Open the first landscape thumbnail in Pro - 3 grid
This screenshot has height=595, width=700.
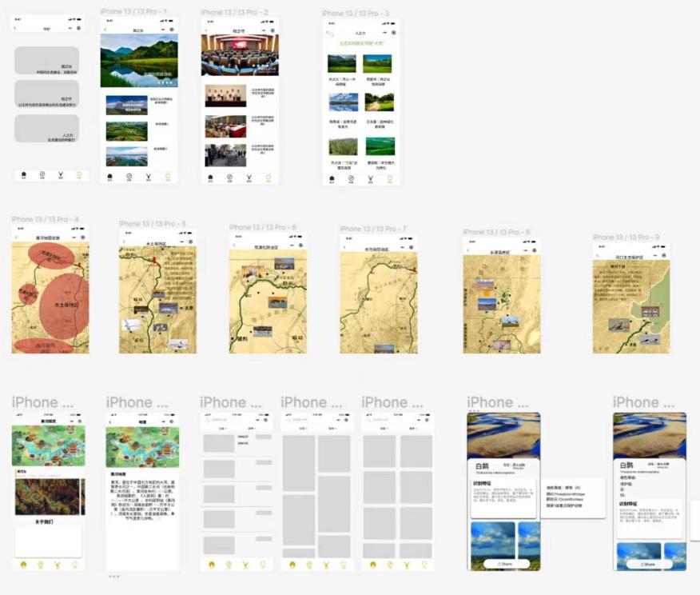click(x=343, y=64)
